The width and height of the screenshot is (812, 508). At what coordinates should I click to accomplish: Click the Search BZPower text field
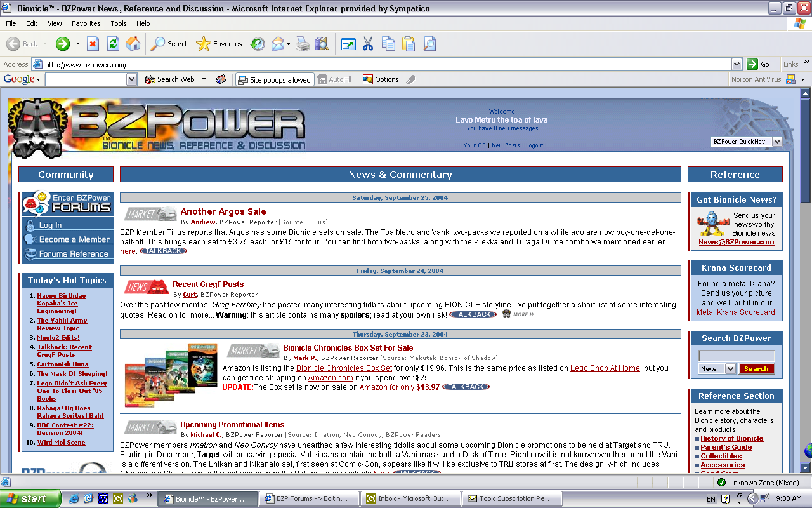tap(737, 356)
